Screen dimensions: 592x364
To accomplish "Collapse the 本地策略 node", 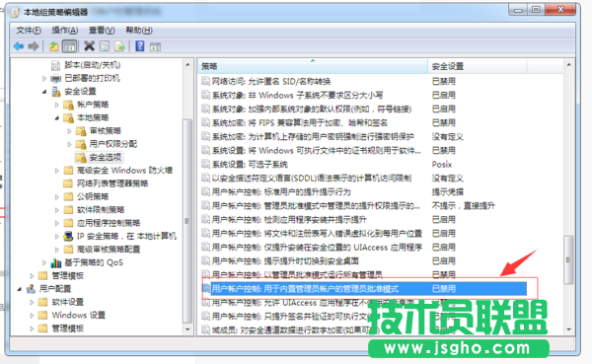I will (56, 117).
